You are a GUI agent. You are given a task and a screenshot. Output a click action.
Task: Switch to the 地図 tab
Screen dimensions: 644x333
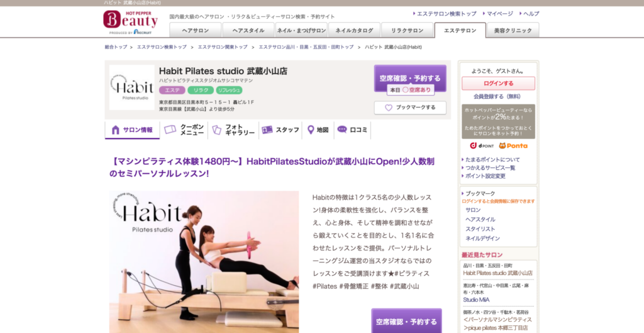click(318, 130)
